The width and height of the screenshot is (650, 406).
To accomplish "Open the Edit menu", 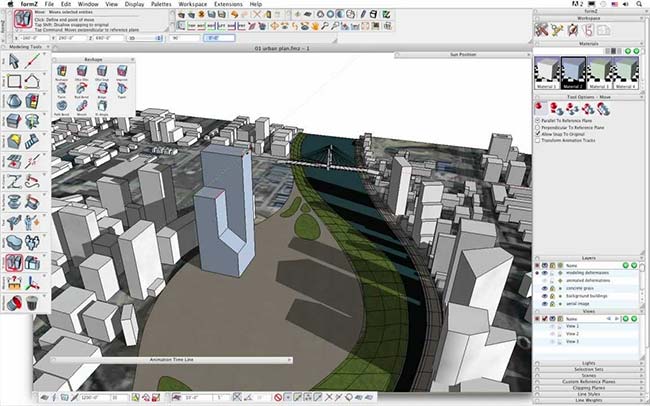I will pos(66,4).
